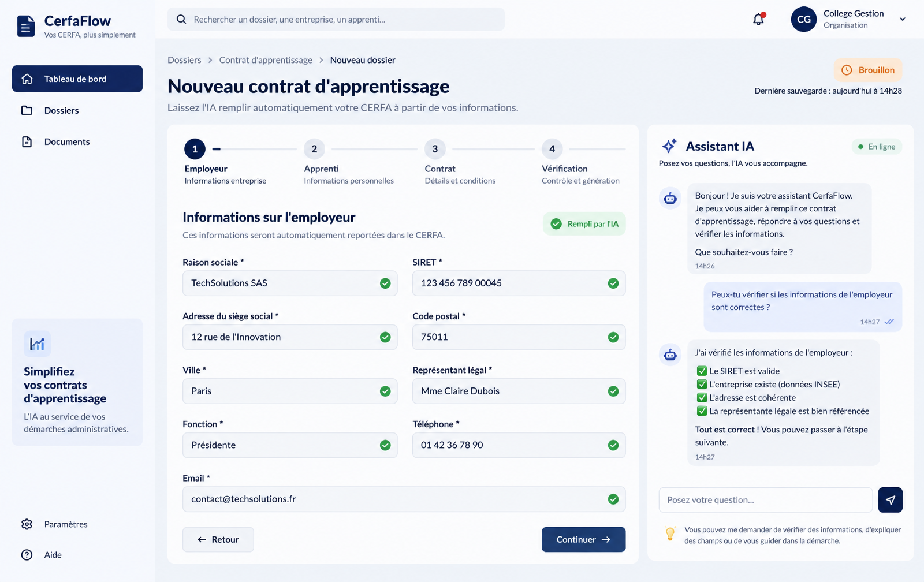
Task: Click the Adresse du siège social field
Action: pos(290,337)
